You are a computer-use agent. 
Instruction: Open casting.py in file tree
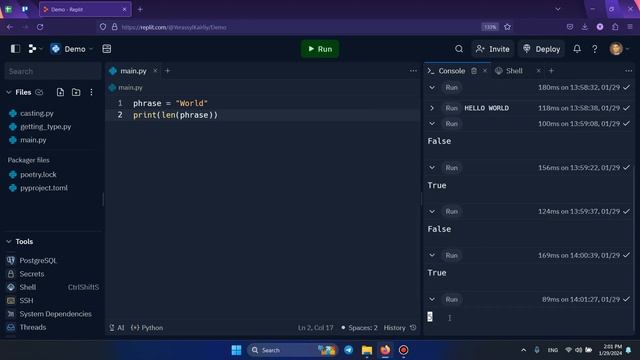37,113
